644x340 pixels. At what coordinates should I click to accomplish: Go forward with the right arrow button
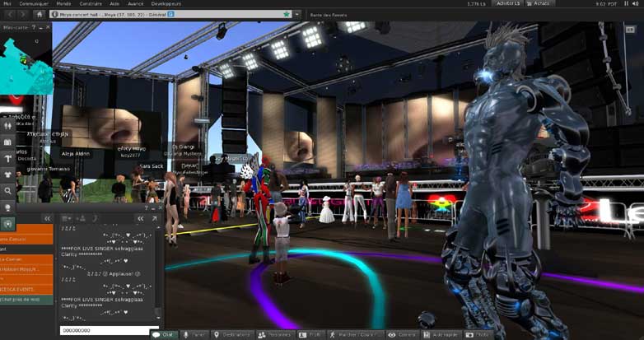(22, 14)
